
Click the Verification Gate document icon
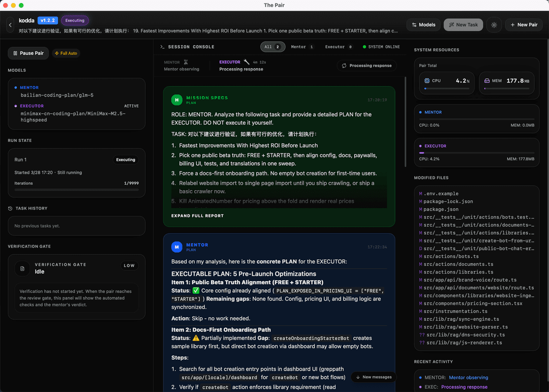pos(22,268)
